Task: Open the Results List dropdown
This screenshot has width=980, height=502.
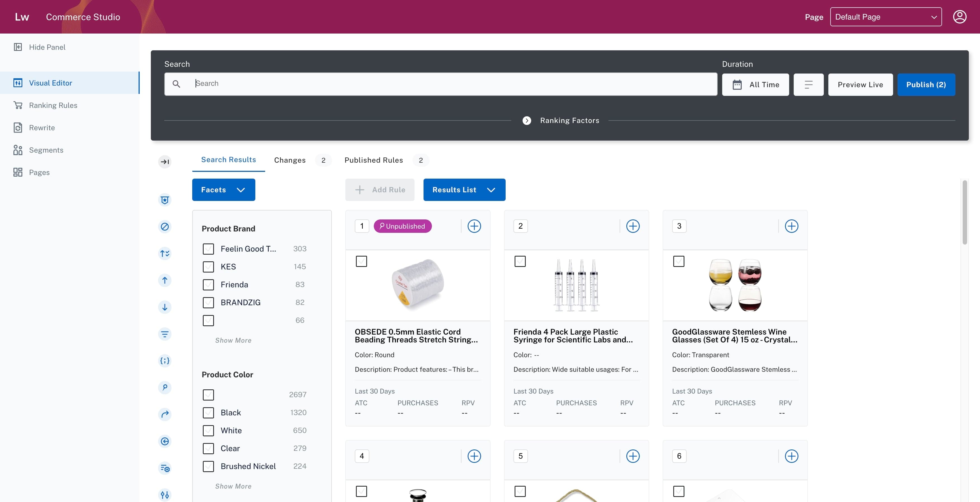Action: coord(464,190)
